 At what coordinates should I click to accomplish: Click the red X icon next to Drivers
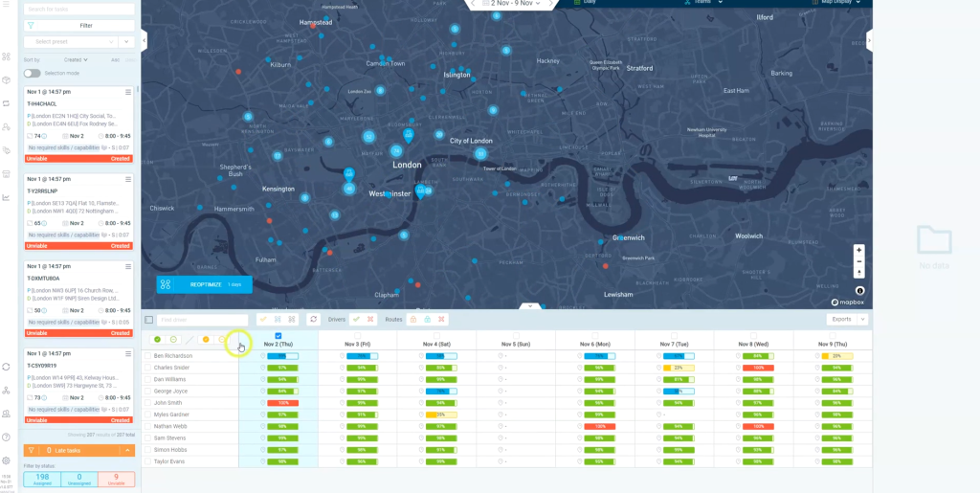click(x=369, y=319)
